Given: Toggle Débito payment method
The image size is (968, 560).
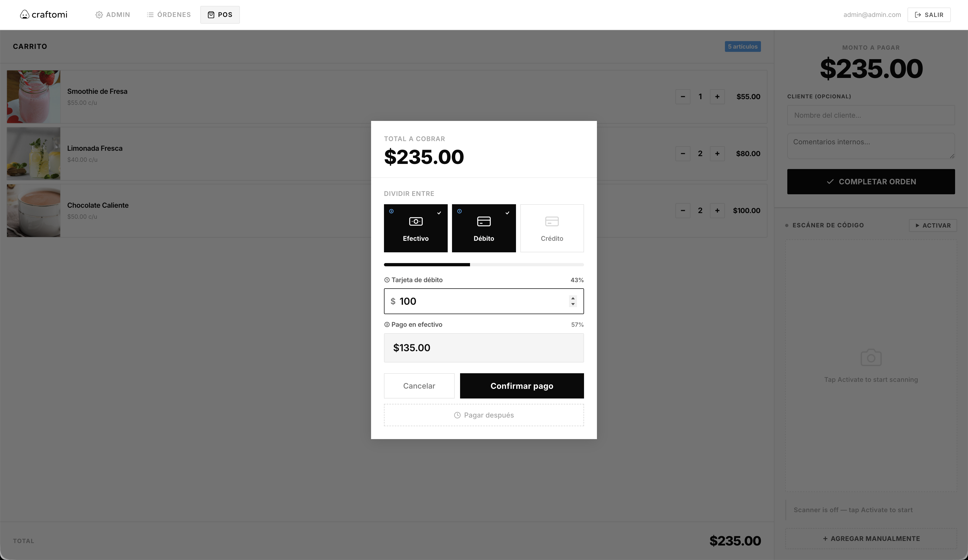Looking at the screenshot, I should click(x=484, y=228).
